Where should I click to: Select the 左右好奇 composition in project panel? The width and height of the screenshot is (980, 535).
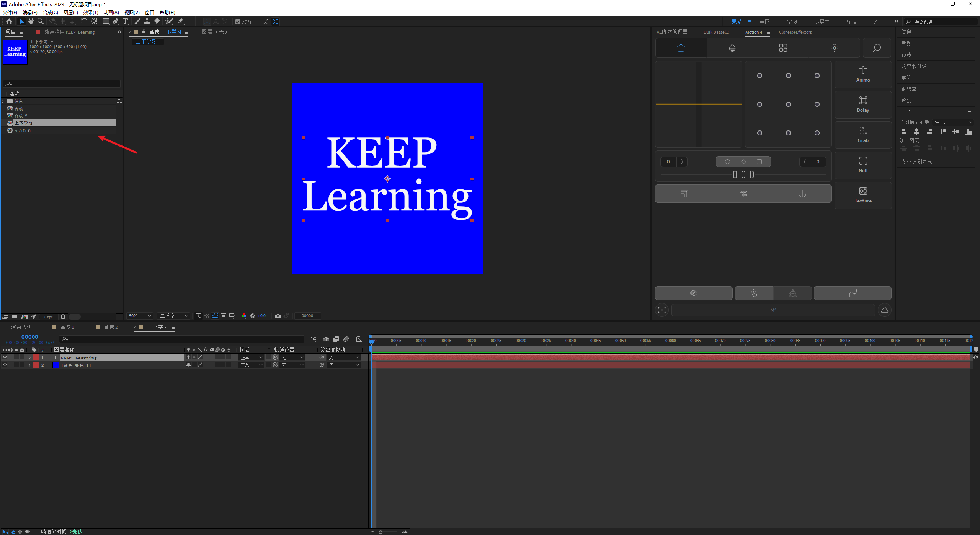pyautogui.click(x=23, y=130)
